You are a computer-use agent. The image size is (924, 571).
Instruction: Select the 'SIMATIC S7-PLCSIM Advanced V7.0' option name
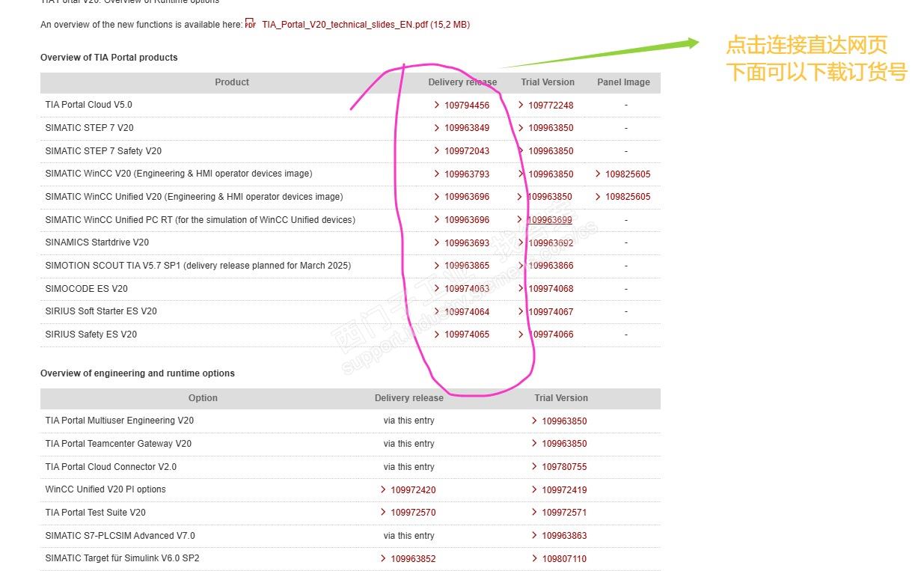click(x=120, y=536)
